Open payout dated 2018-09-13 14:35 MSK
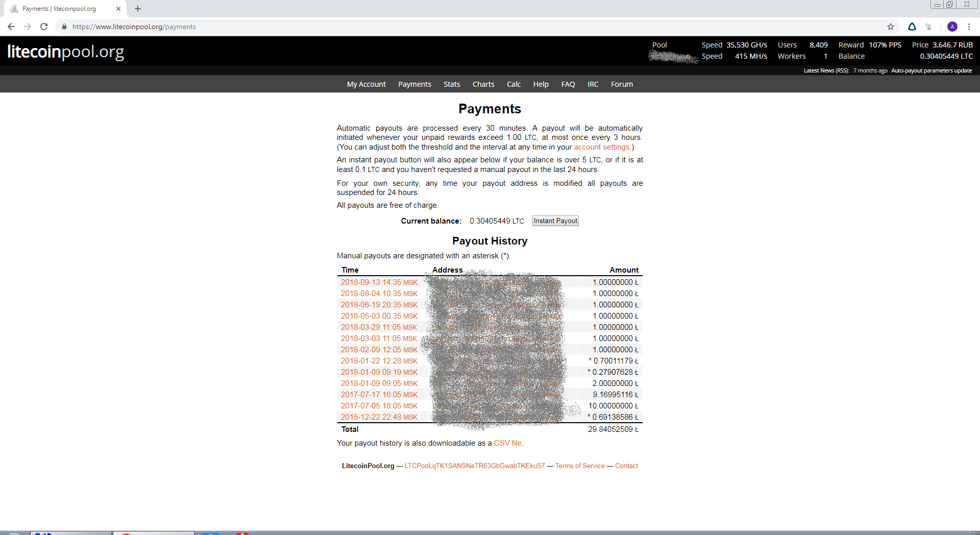Image resolution: width=980 pixels, height=535 pixels. (x=379, y=282)
